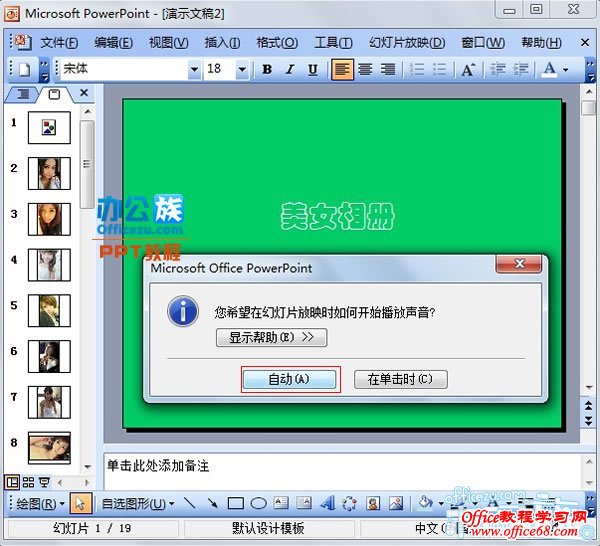Viewport: 600px width, 546px height.
Task: Click the 在单击时(C) button
Action: [400, 380]
